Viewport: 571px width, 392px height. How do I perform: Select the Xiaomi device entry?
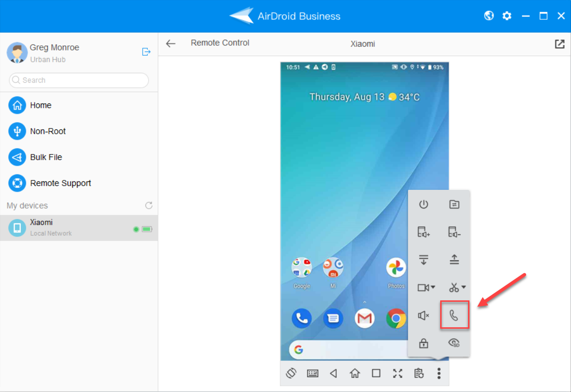(79, 228)
